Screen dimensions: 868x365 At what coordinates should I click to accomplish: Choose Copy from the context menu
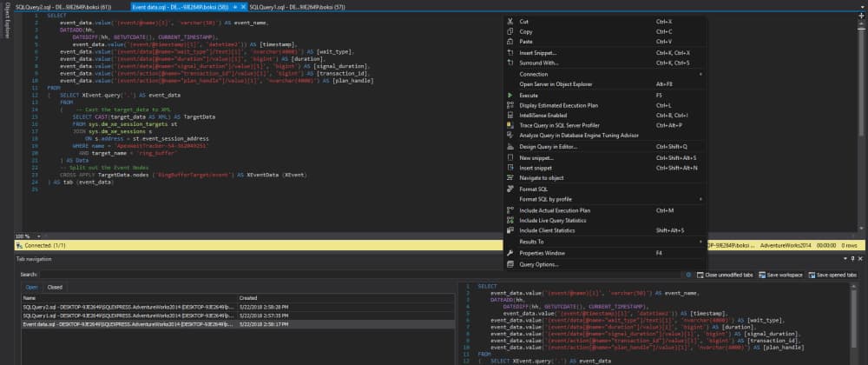605,31
